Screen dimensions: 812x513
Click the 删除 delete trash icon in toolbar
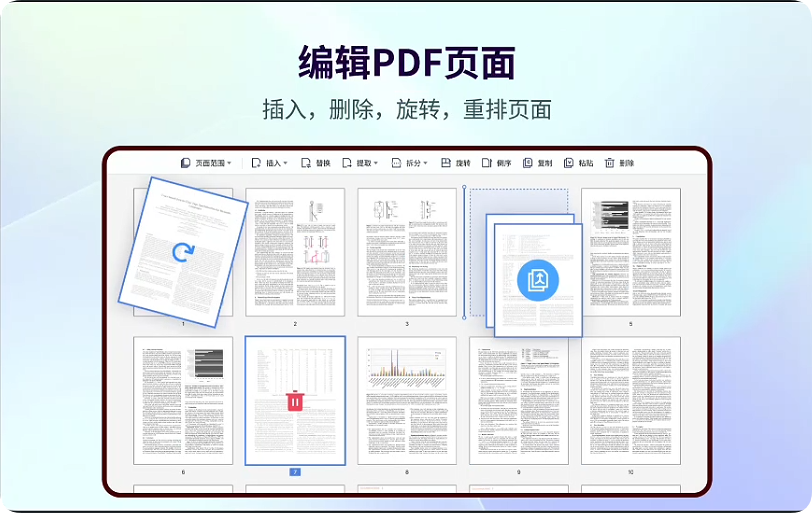[x=609, y=163]
